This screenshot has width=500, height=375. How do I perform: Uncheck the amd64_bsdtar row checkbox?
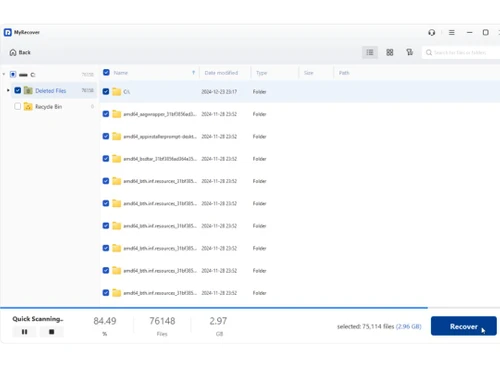106,158
